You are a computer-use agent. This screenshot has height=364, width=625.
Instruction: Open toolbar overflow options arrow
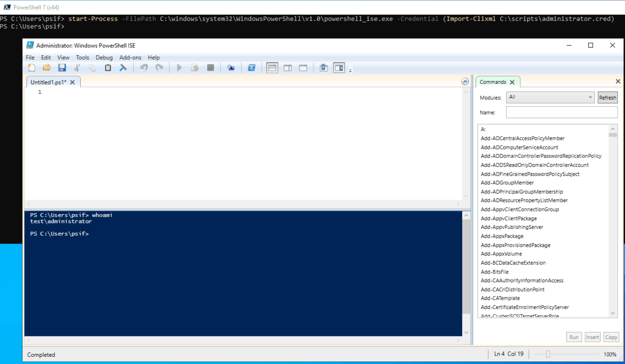click(x=350, y=71)
